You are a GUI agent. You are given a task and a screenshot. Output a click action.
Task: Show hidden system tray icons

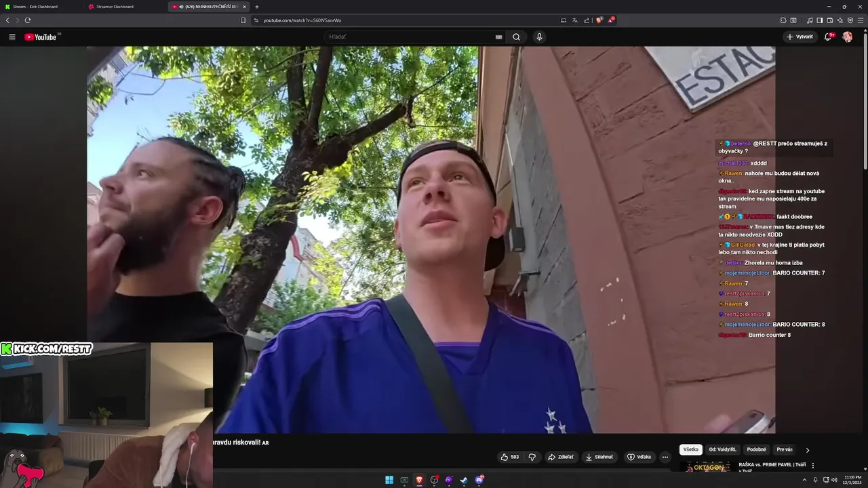pyautogui.click(x=804, y=480)
